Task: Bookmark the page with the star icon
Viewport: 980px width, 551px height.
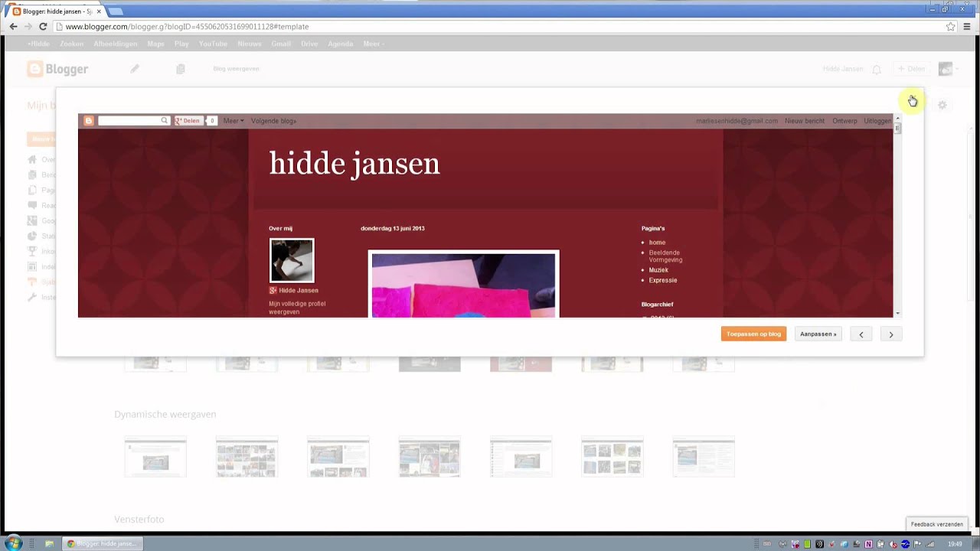Action: tap(950, 26)
